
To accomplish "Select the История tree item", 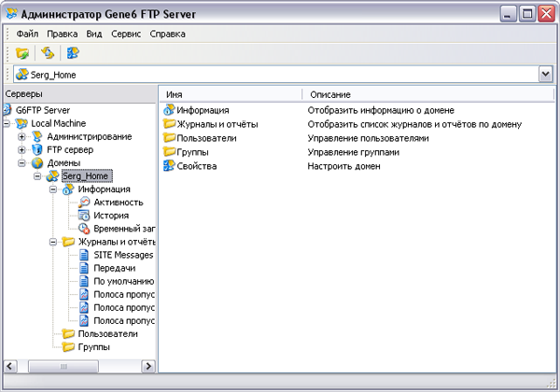I will coord(111,216).
